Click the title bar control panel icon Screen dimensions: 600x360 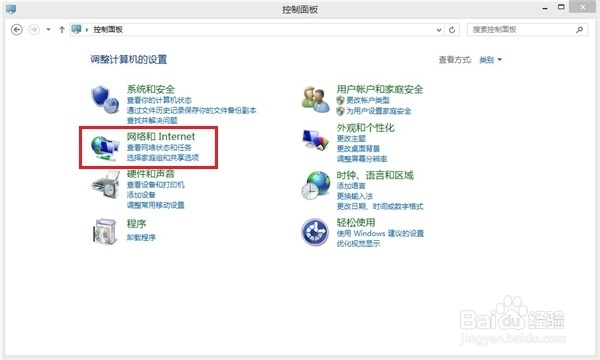[x=11, y=9]
